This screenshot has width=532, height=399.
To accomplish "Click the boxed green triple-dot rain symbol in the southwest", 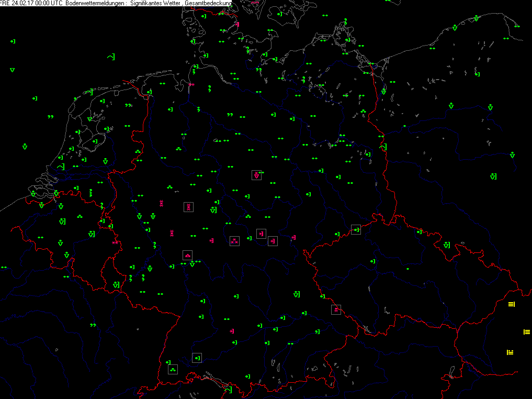I will [x=173, y=369].
